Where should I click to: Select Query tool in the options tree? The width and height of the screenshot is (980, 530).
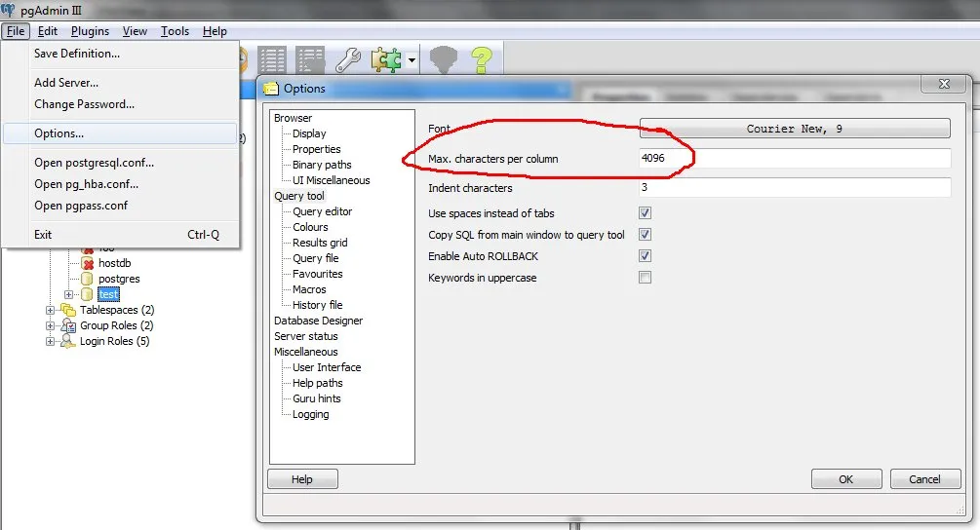[x=299, y=196]
